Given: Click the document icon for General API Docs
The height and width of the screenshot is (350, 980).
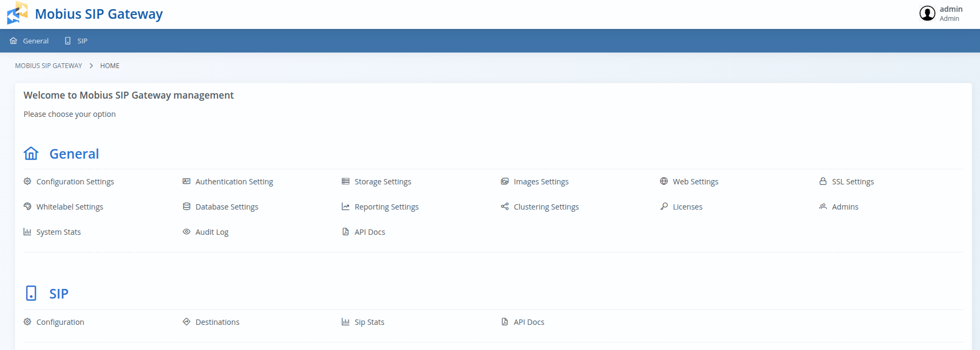Looking at the screenshot, I should (346, 232).
